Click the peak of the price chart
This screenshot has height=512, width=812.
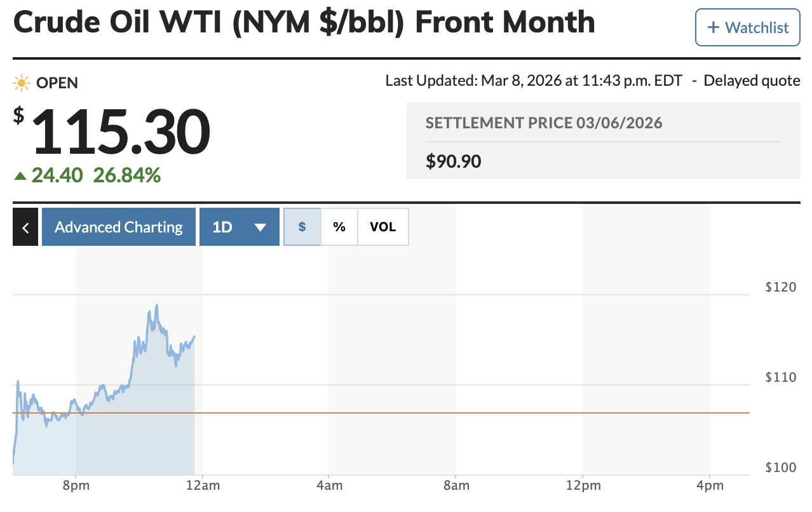point(156,306)
